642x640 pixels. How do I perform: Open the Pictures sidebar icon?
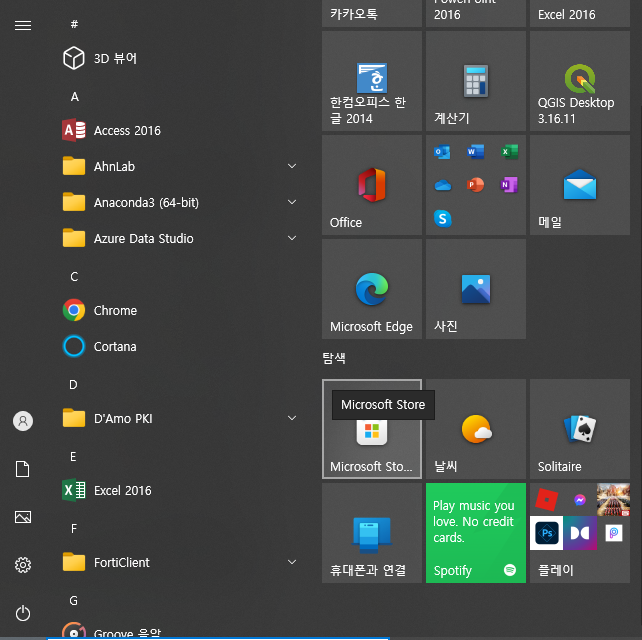23,517
